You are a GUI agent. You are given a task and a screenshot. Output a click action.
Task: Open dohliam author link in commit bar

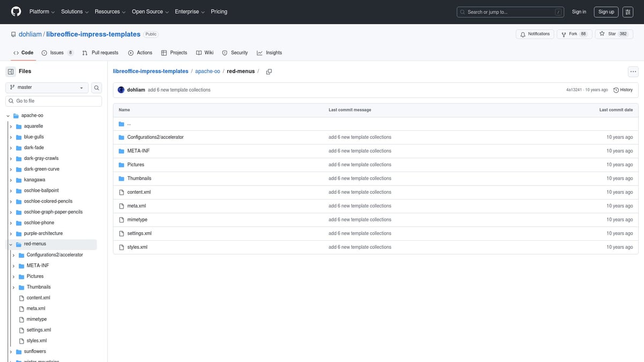click(136, 90)
